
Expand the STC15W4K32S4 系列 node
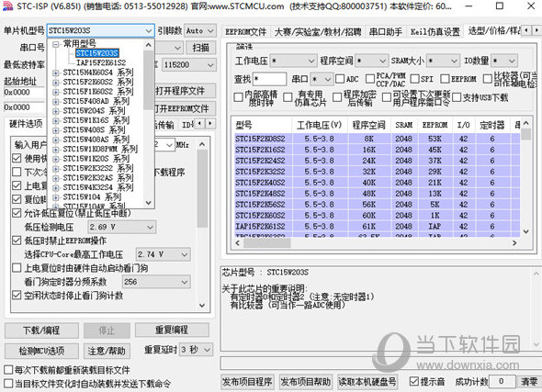point(56,188)
